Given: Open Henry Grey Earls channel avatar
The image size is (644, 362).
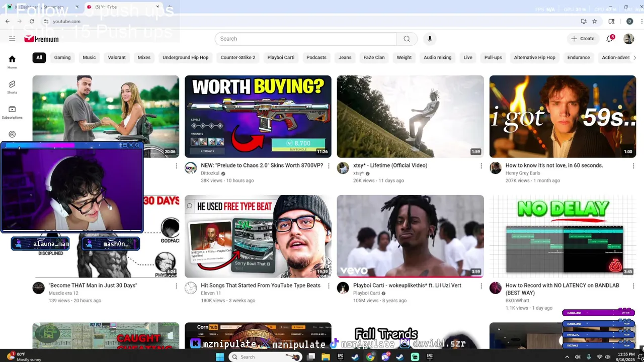Looking at the screenshot, I should pyautogui.click(x=496, y=168).
